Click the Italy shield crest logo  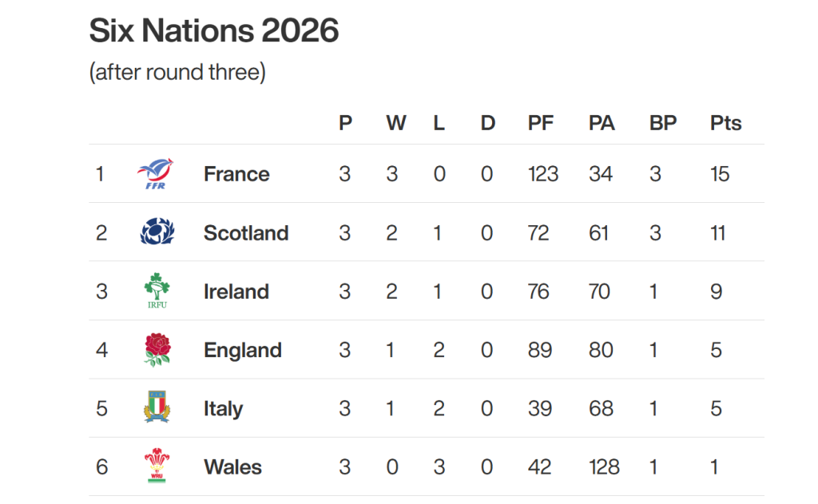pyautogui.click(x=156, y=408)
